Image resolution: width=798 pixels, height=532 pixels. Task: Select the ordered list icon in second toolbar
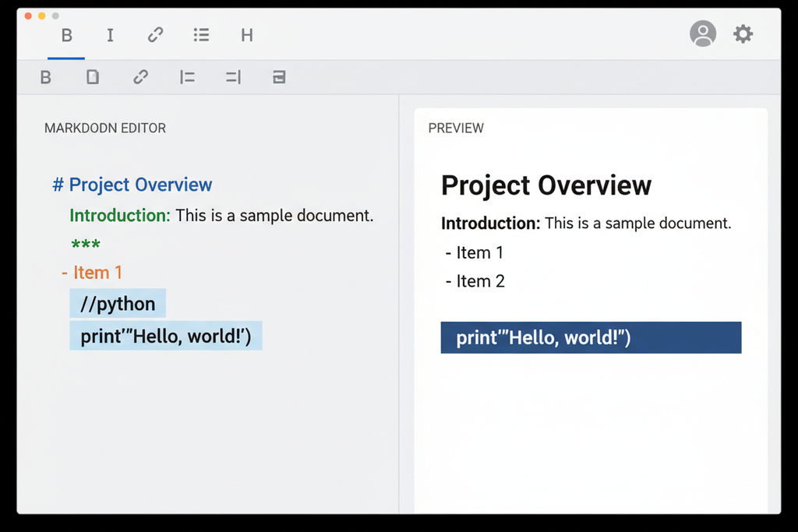[x=186, y=77]
